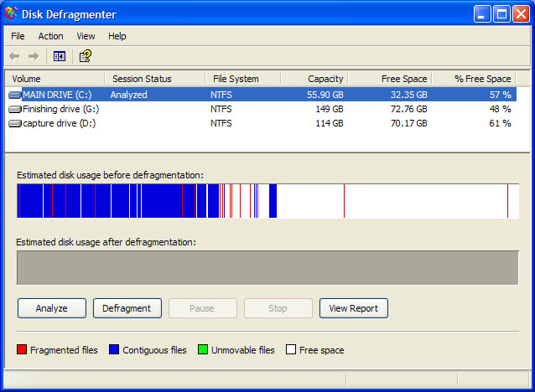Image resolution: width=535 pixels, height=392 pixels.
Task: Click the 72.76 GB free space value
Action: (408, 109)
